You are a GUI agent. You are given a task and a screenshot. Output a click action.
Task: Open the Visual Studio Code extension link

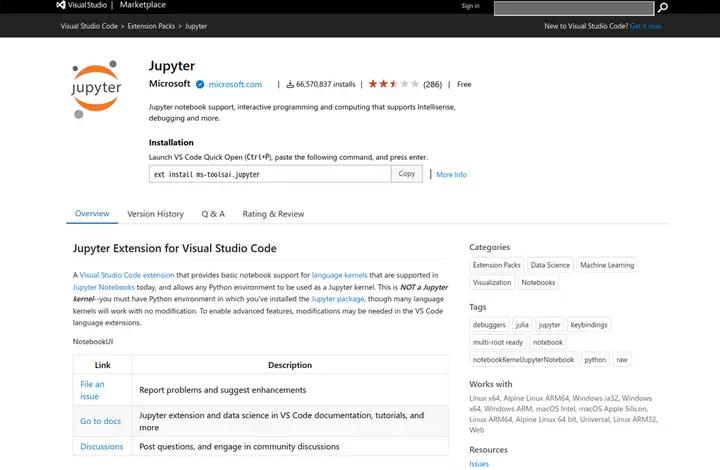127,275
